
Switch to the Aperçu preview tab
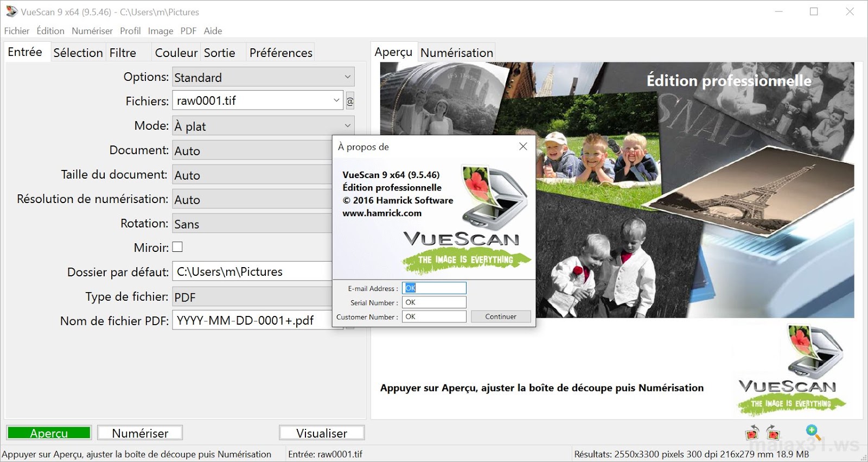[x=393, y=52]
